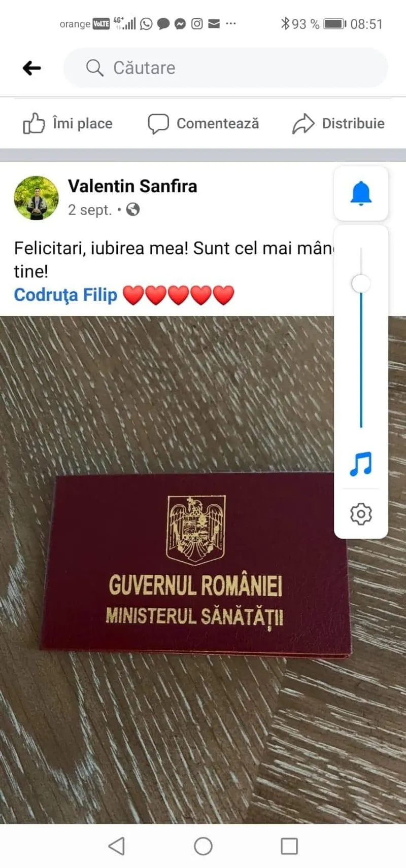This screenshot has height=868, width=406.
Task: Tap the back arrow icon
Action: click(31, 68)
